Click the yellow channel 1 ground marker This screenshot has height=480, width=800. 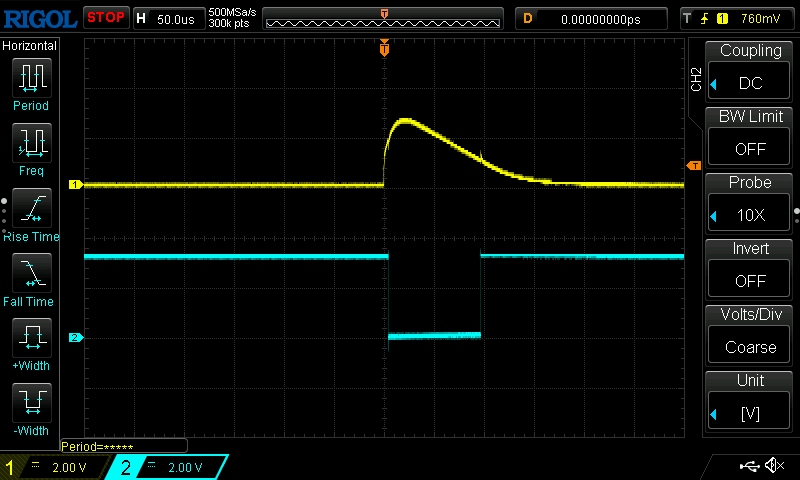pos(74,185)
